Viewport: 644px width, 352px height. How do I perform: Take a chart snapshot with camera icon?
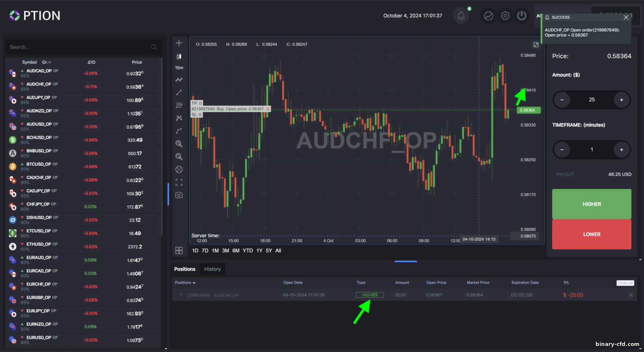pos(179,195)
